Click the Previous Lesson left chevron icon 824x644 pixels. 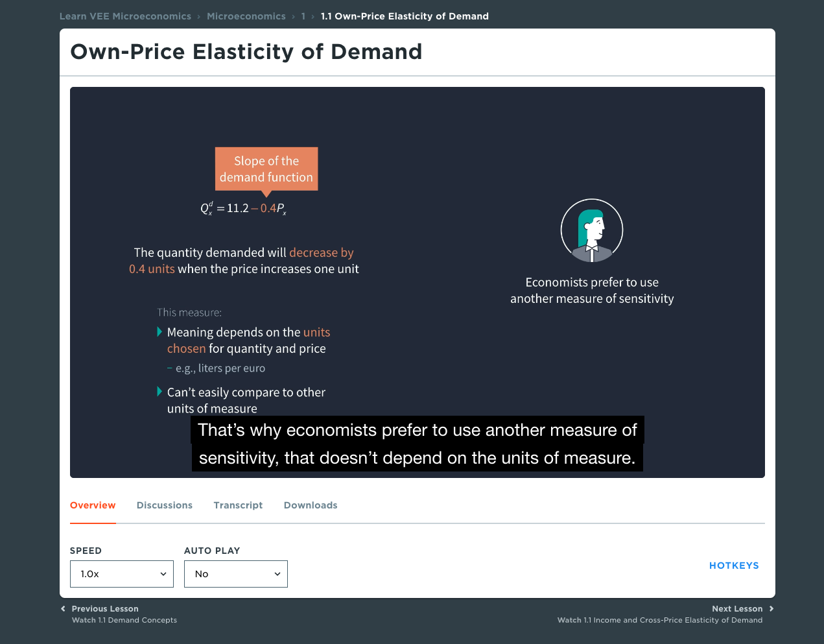pyautogui.click(x=63, y=608)
